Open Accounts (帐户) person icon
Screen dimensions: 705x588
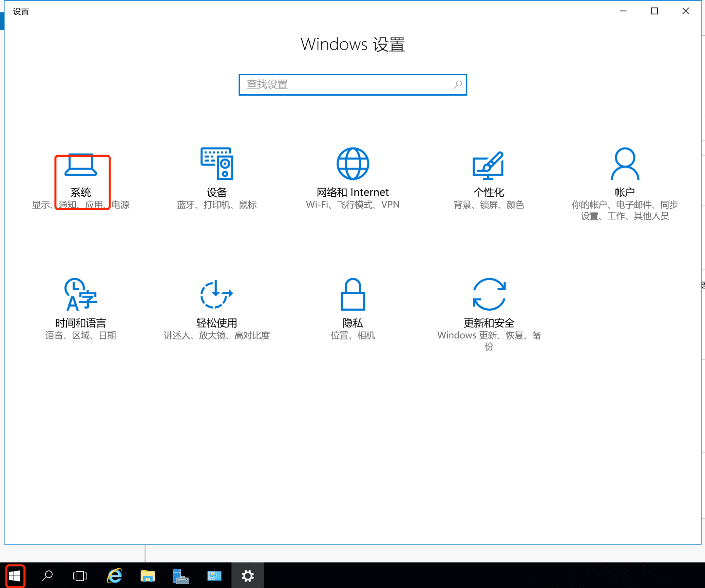(625, 163)
